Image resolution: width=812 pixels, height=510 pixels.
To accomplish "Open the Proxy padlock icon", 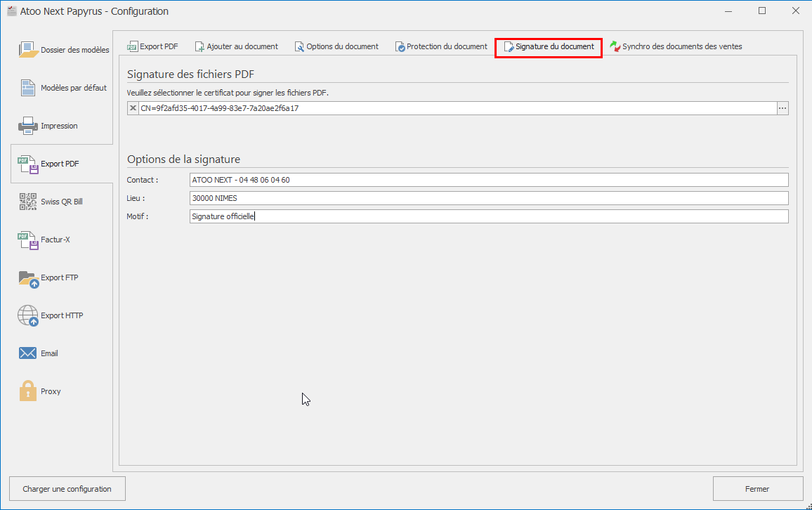I will tap(28, 391).
